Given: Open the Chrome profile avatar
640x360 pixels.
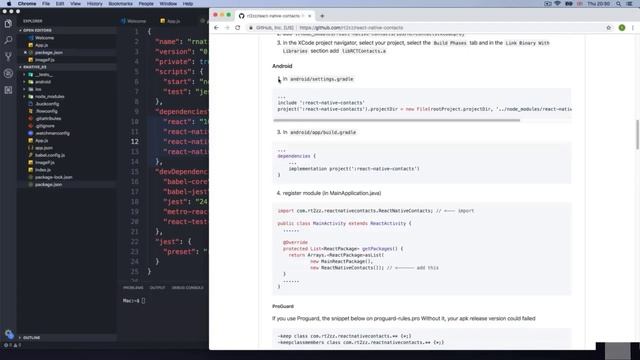Looking at the screenshot, I should [622, 28].
